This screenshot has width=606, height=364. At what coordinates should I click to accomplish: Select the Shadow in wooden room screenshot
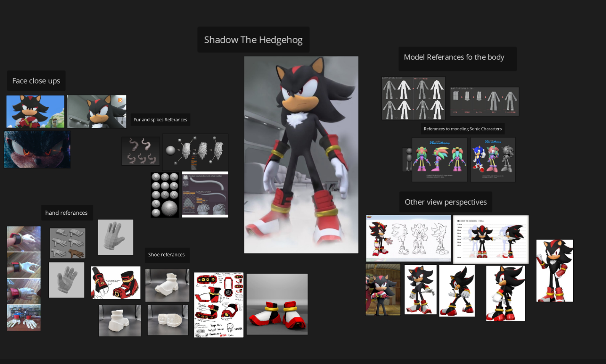pyautogui.click(x=383, y=290)
